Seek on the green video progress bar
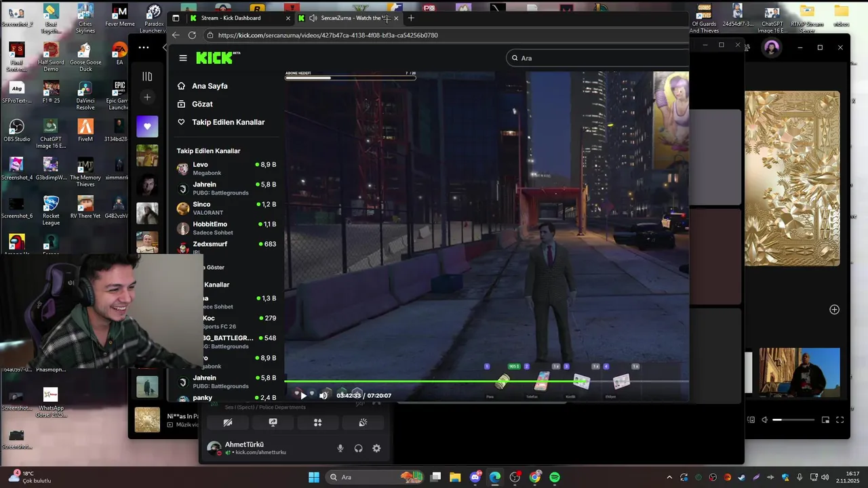 click(486, 381)
